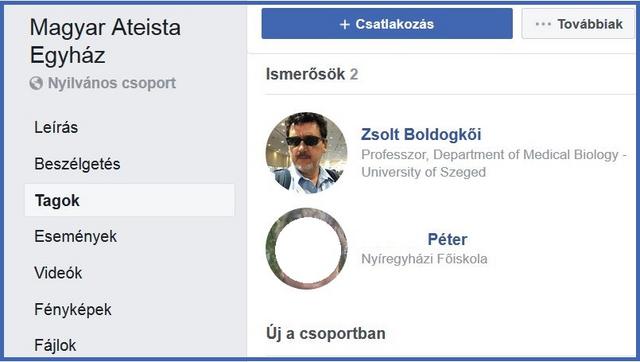Click the Ismerősök 2 heading
Screen dimensions: 640x362
(x=312, y=74)
